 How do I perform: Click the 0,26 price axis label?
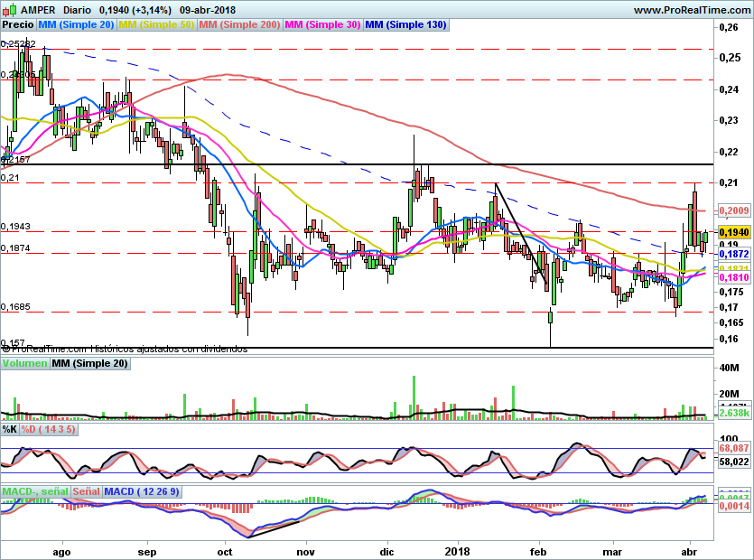[x=729, y=27]
